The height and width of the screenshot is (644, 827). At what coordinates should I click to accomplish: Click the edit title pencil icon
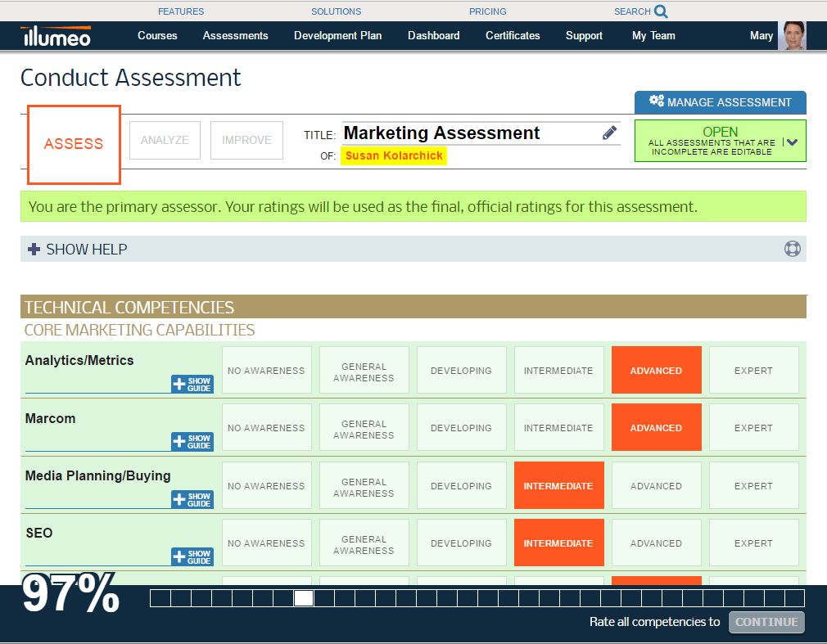pos(610,133)
